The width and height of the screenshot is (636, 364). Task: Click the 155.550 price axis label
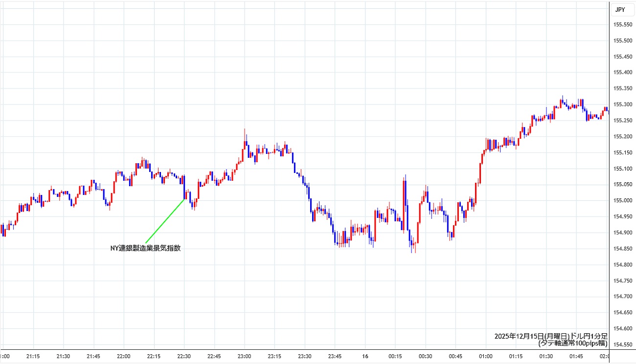coord(623,25)
